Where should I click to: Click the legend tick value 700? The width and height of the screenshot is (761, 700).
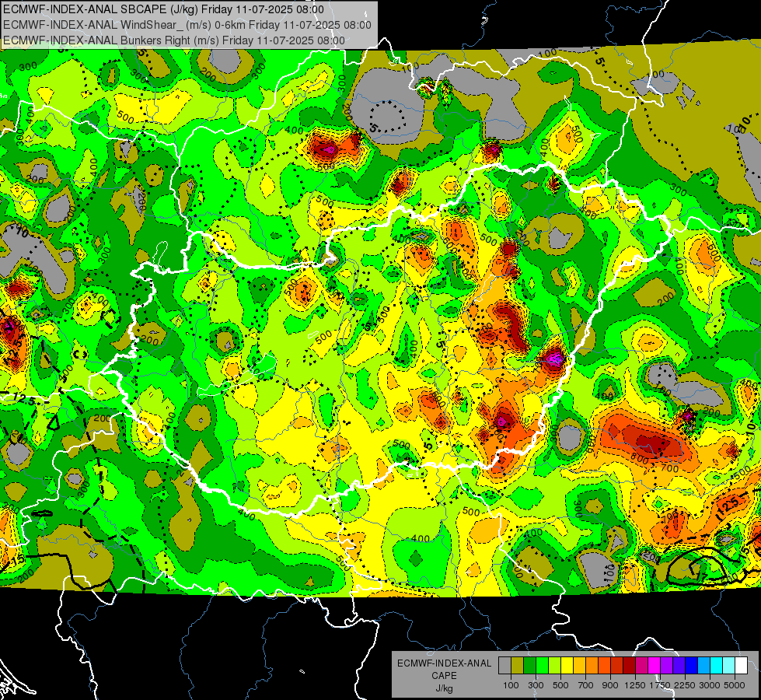[586, 685]
